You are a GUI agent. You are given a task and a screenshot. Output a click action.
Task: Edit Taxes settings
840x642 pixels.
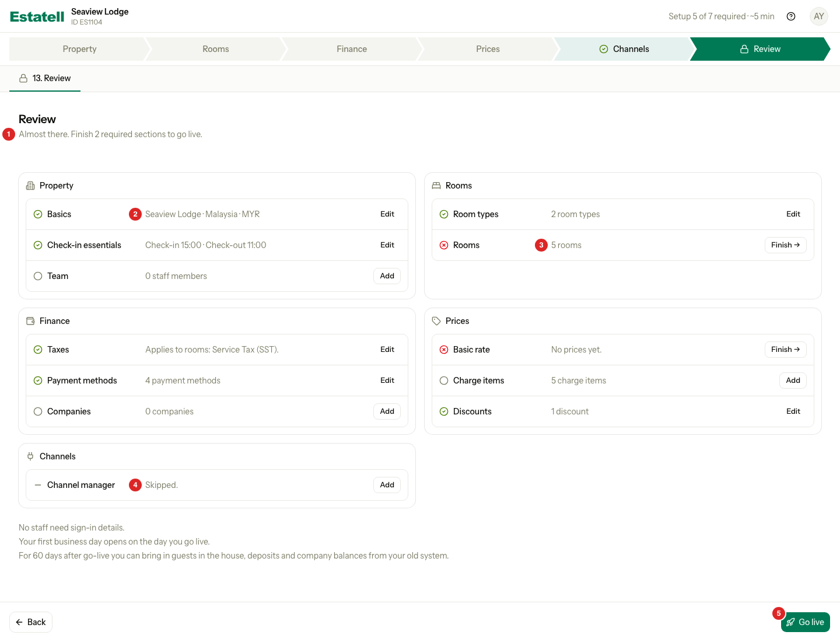387,350
